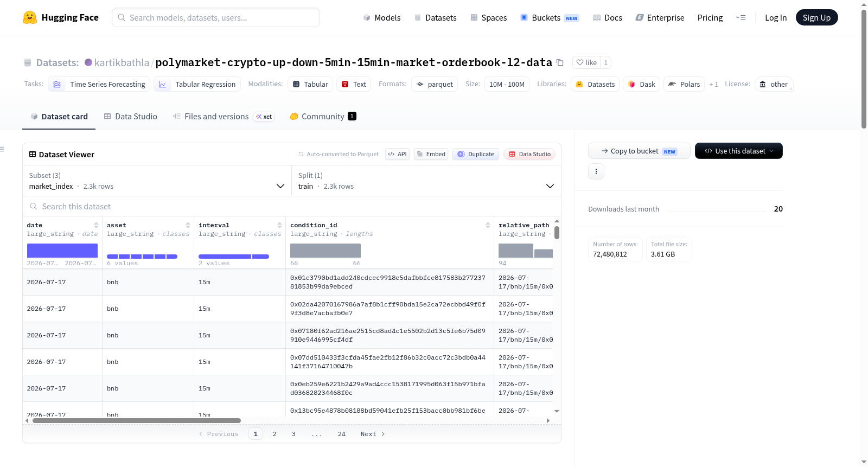The width and height of the screenshot is (868, 467).
Task: Sort by the asset column sort icon
Action: click(x=188, y=225)
